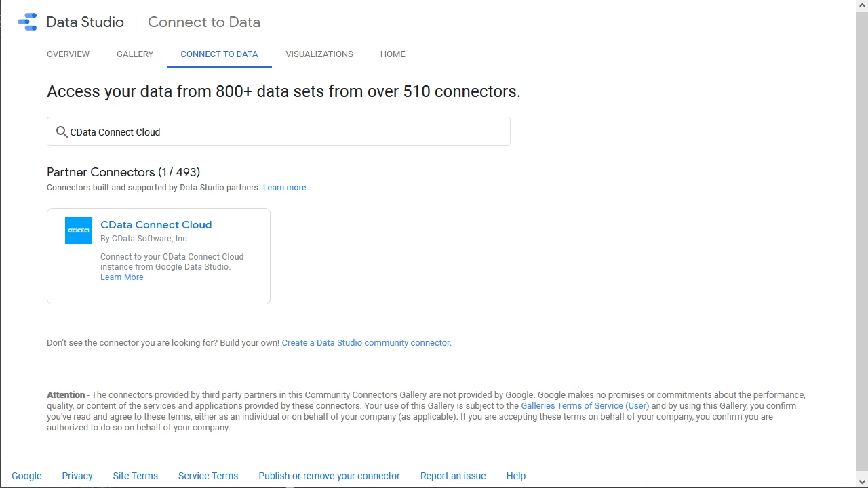868x488 pixels.
Task: Click Learn more about partner connectors
Action: [x=284, y=187]
